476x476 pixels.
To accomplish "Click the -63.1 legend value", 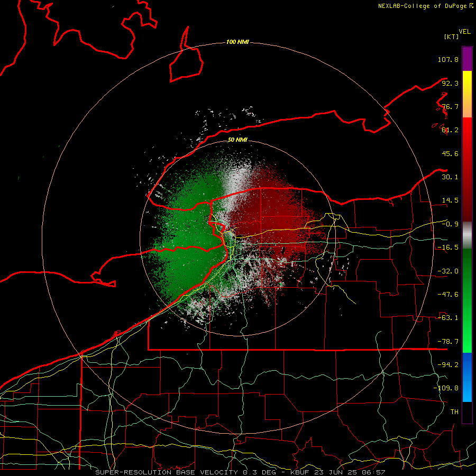I will (448, 318).
